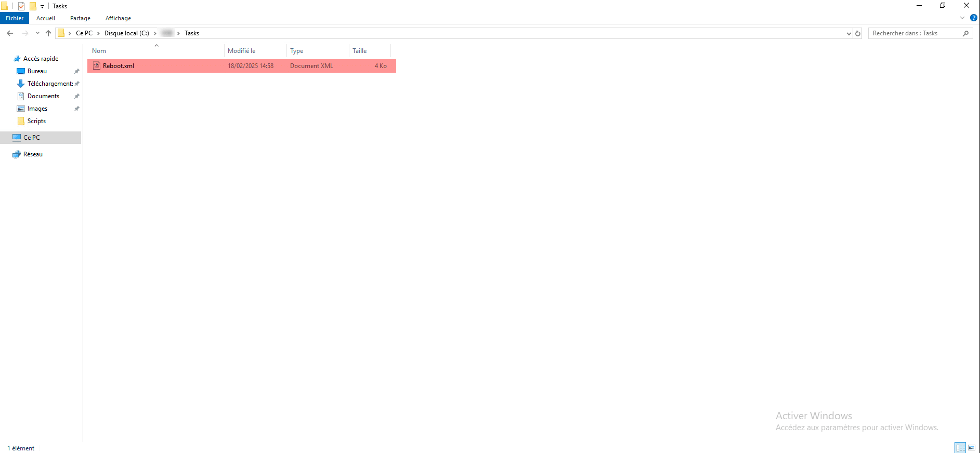Open the Customize Quick Access Toolbar dropdown
980x453 pixels.
coord(42,7)
